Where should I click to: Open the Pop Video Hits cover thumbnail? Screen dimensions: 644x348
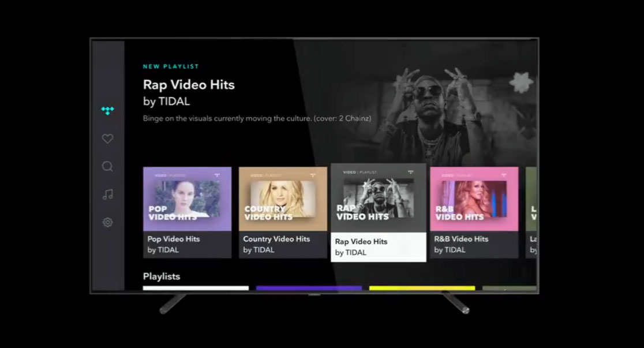tap(187, 199)
